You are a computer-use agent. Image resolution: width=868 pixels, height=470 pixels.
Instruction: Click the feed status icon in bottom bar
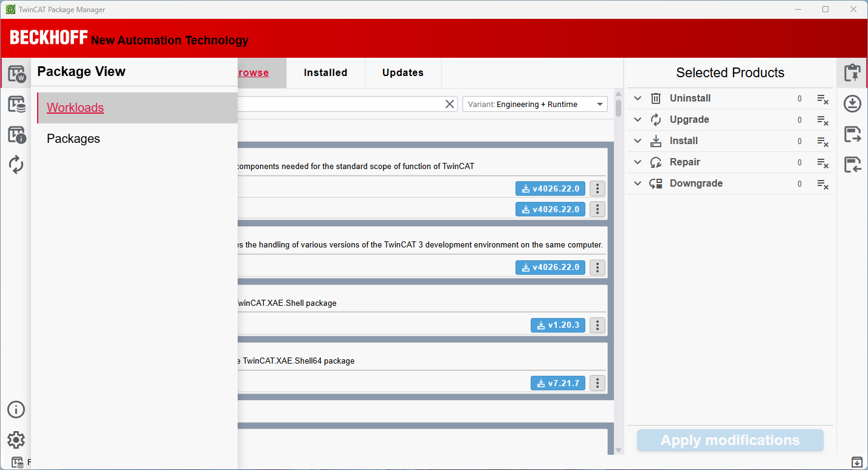pos(17,463)
